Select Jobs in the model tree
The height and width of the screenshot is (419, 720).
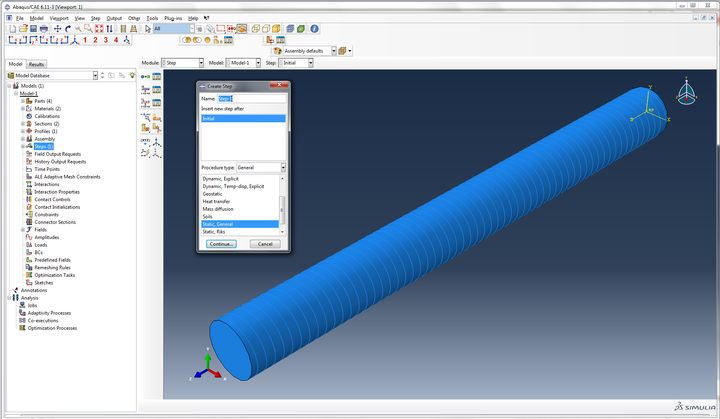click(x=32, y=305)
